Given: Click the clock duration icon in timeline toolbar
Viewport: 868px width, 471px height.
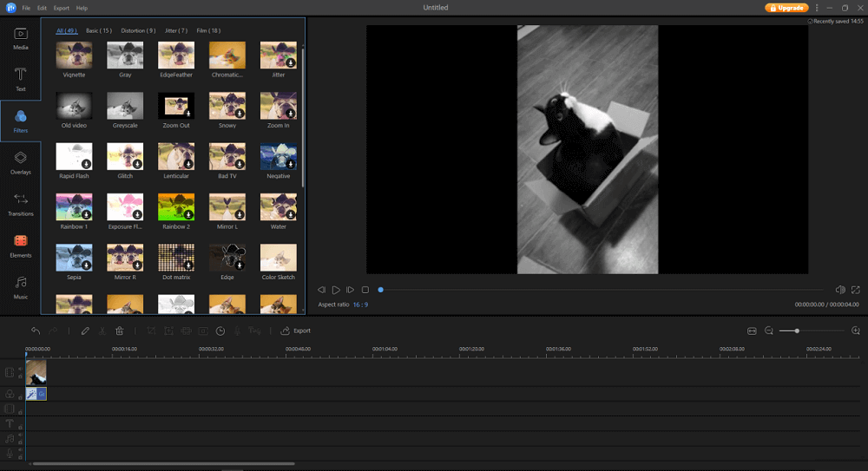Looking at the screenshot, I should tap(220, 330).
